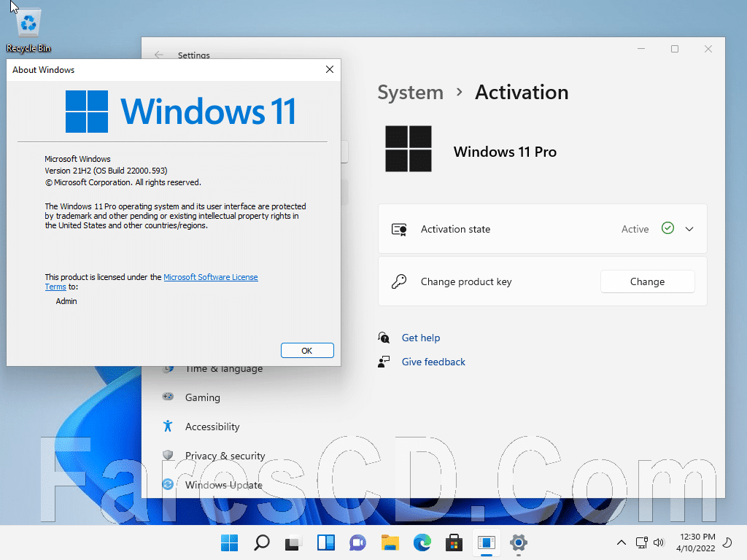Viewport: 747px width, 560px height.
Task: Click the Settings back arrow
Action: point(159,55)
